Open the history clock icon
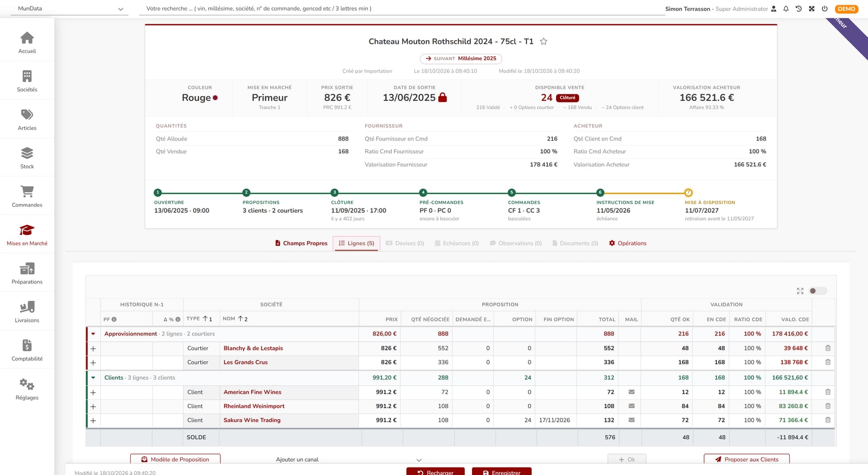 [x=799, y=9]
